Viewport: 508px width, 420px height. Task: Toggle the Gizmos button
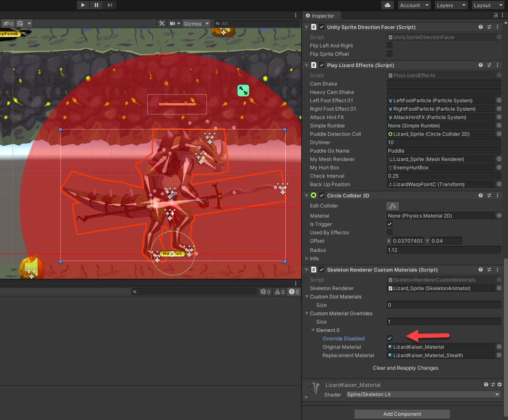[192, 24]
